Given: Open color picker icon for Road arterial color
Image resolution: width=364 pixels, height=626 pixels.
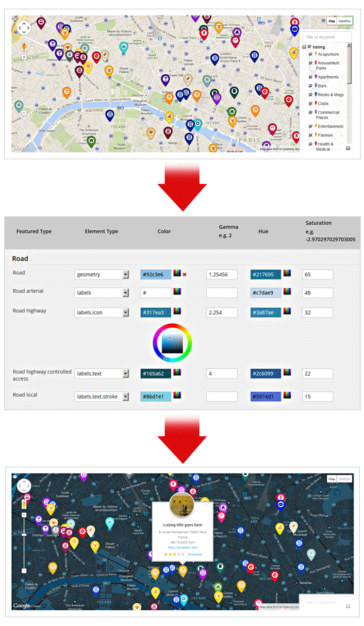Looking at the screenshot, I should pos(177,292).
